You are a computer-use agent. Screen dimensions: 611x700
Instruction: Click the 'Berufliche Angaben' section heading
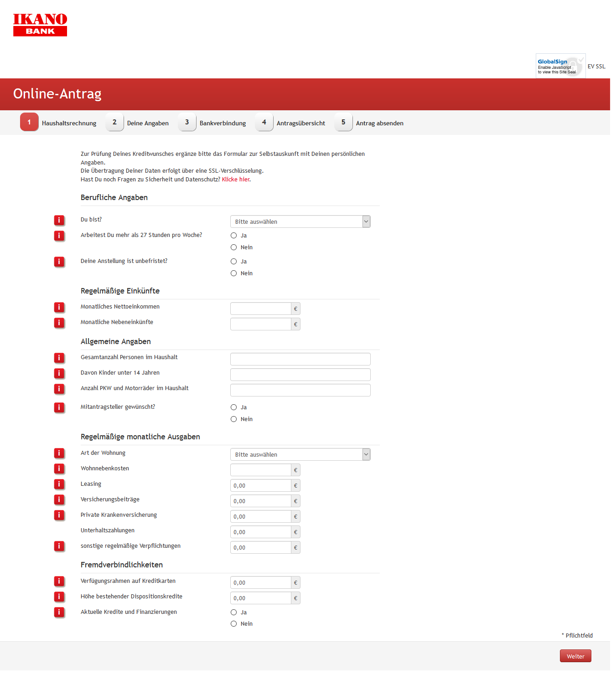pos(114,197)
